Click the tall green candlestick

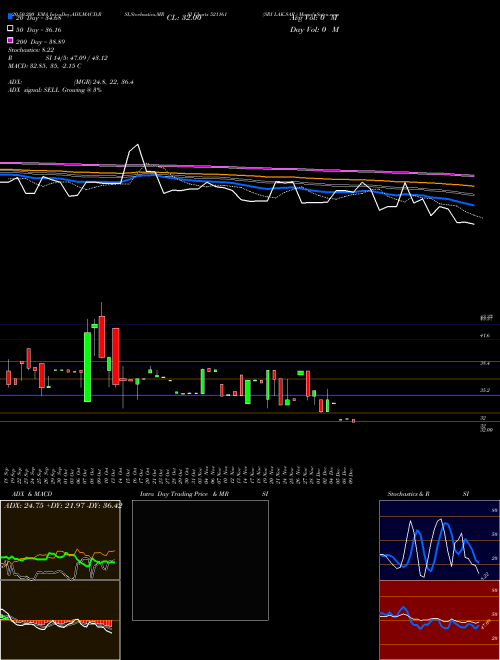coord(88,367)
